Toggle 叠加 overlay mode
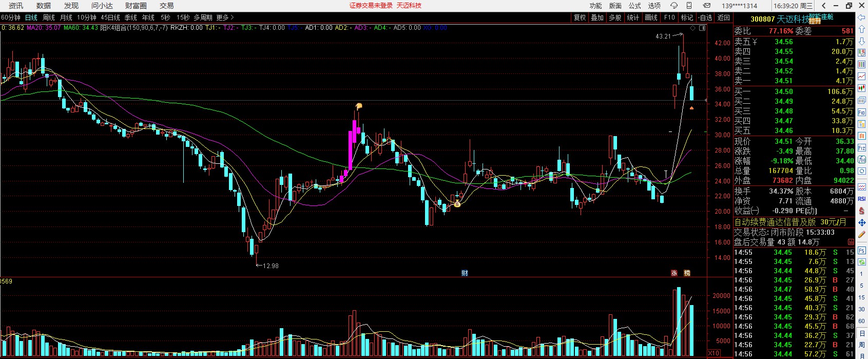 597,17
